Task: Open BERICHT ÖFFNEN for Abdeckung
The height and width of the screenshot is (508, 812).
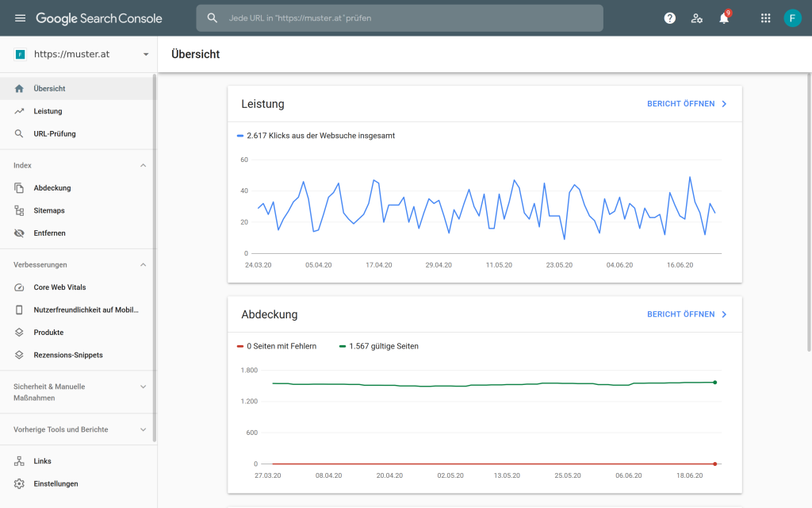Action: click(682, 314)
